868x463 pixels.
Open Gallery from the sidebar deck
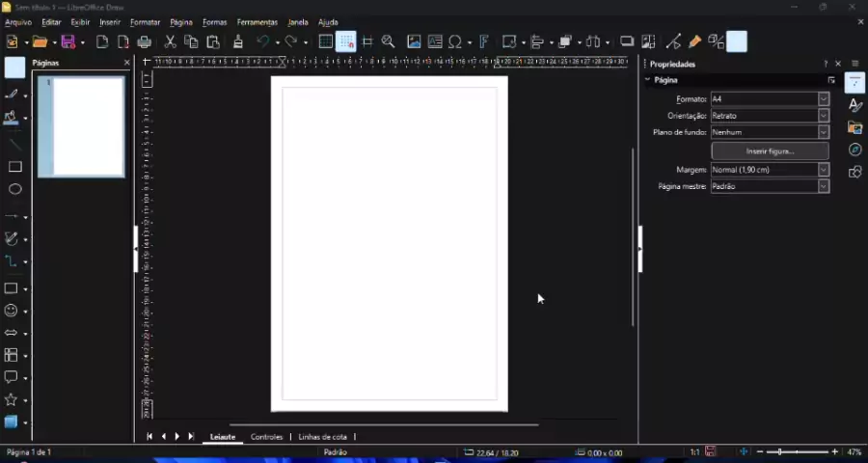coord(854,127)
